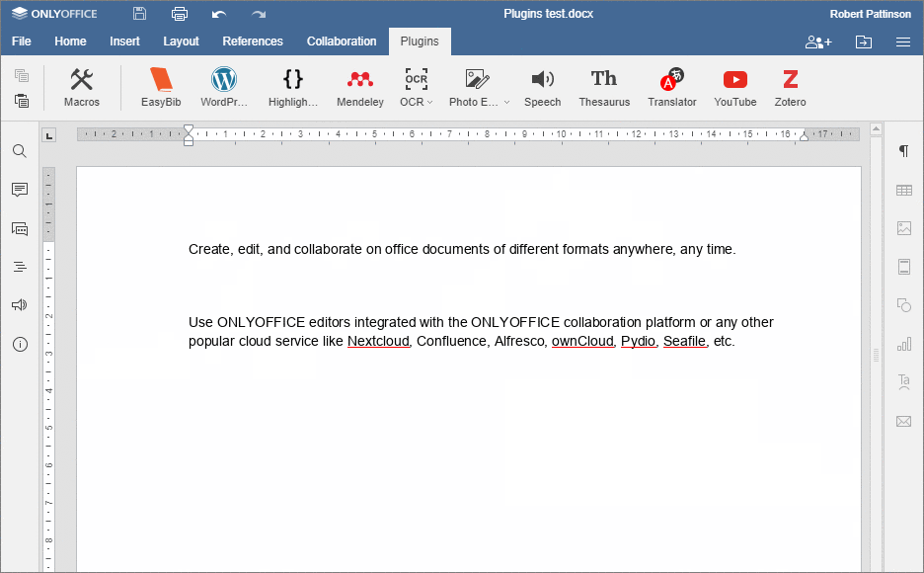The width and height of the screenshot is (924, 573).
Task: Open the Translator plugin
Action: (671, 87)
